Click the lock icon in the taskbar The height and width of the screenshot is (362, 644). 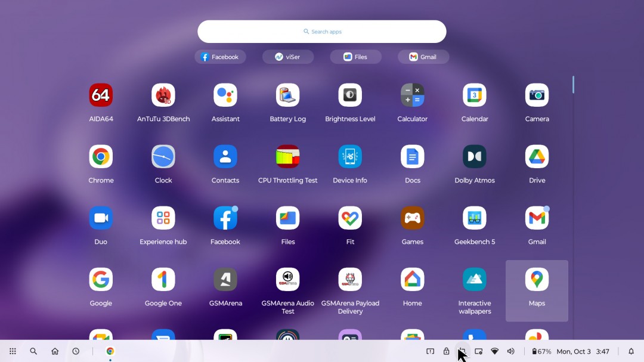click(x=446, y=351)
